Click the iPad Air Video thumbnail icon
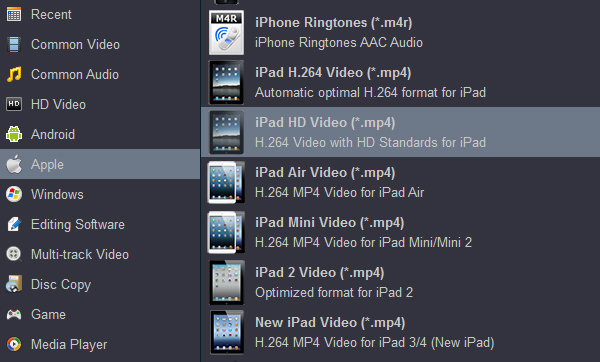 [x=226, y=182]
